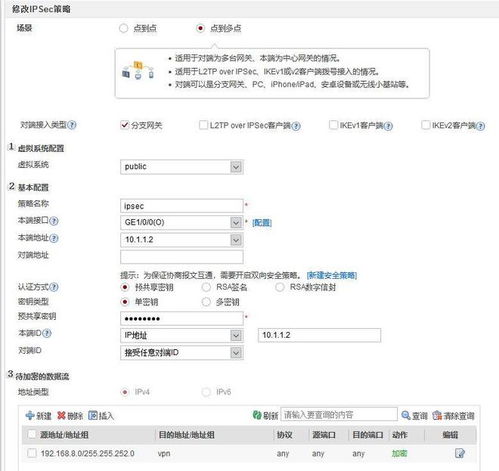
Task: Select RSA数字信封 authentication radio button
Action: point(280,287)
